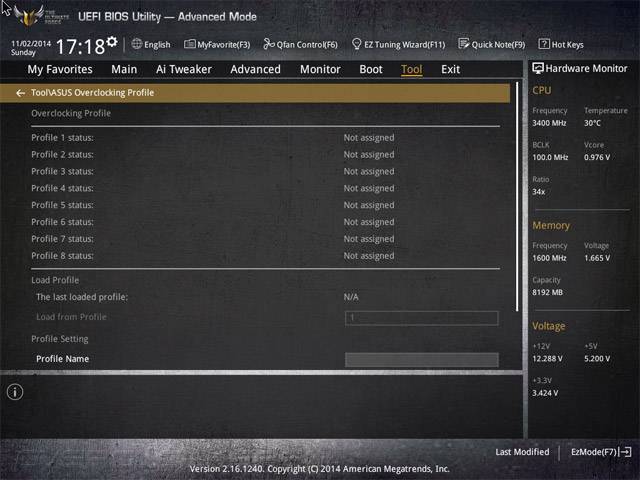Screen dimensions: 640x480
Task: Click the Profile Name label
Action: [62, 359]
